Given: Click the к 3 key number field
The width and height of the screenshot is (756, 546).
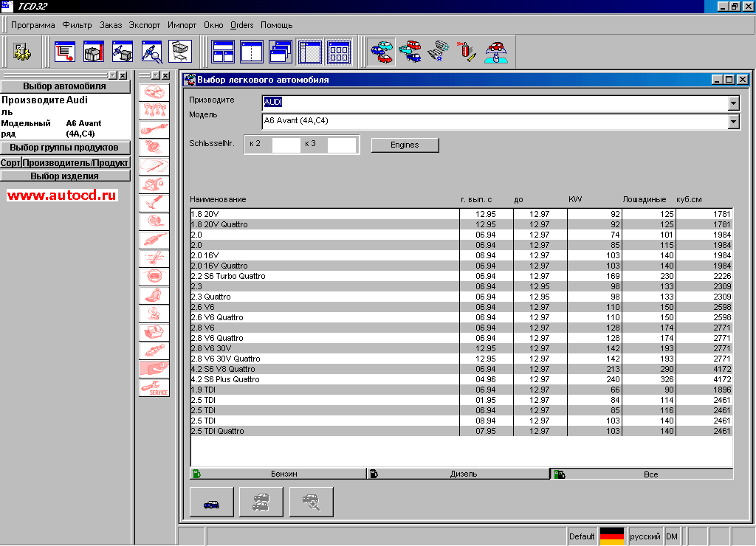Looking at the screenshot, I should [x=341, y=145].
